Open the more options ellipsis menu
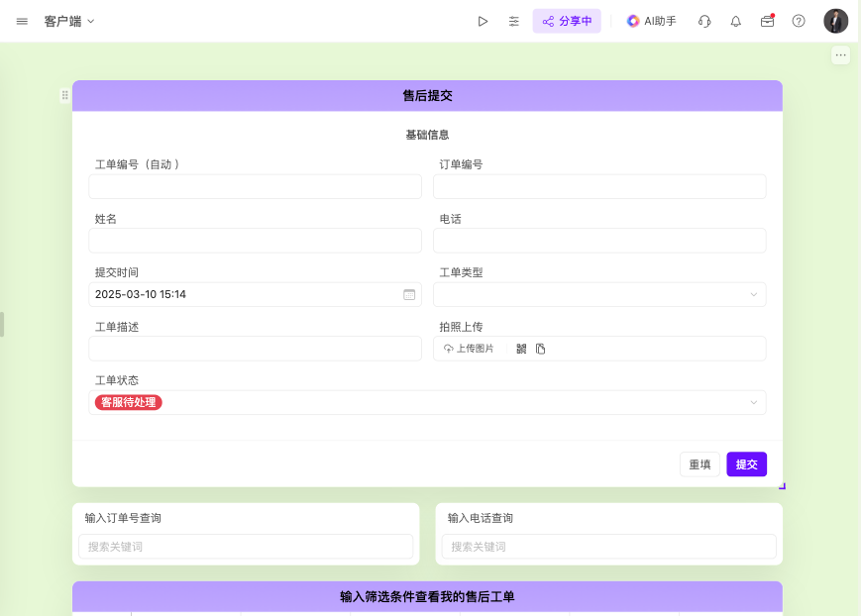The width and height of the screenshot is (861, 616). coord(839,54)
